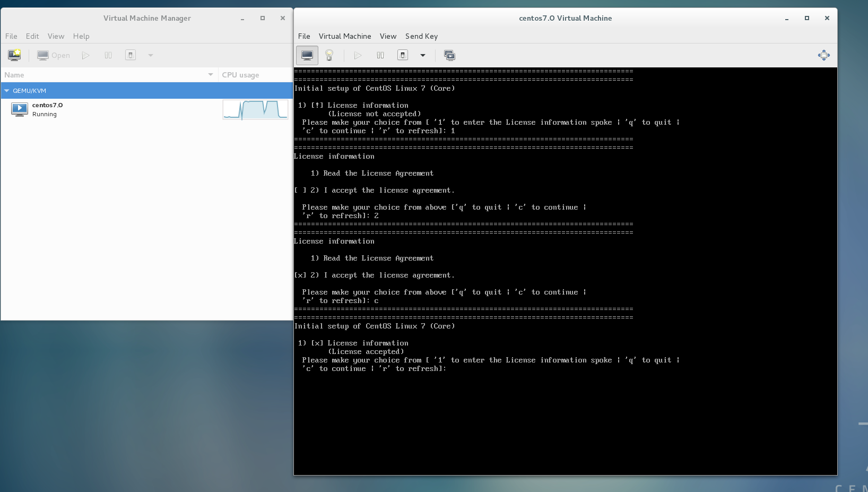
Task: Click the centos7.0 CPU usage graph
Action: click(x=255, y=110)
